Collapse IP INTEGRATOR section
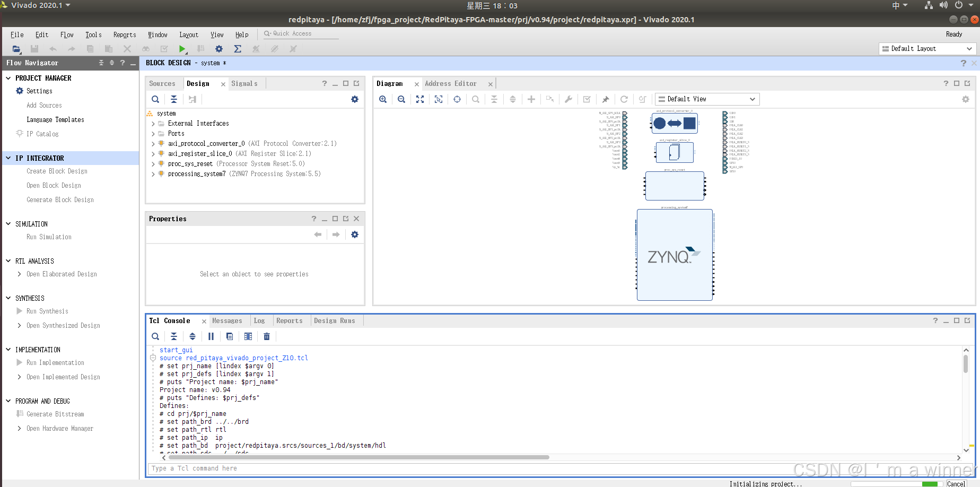 point(8,158)
